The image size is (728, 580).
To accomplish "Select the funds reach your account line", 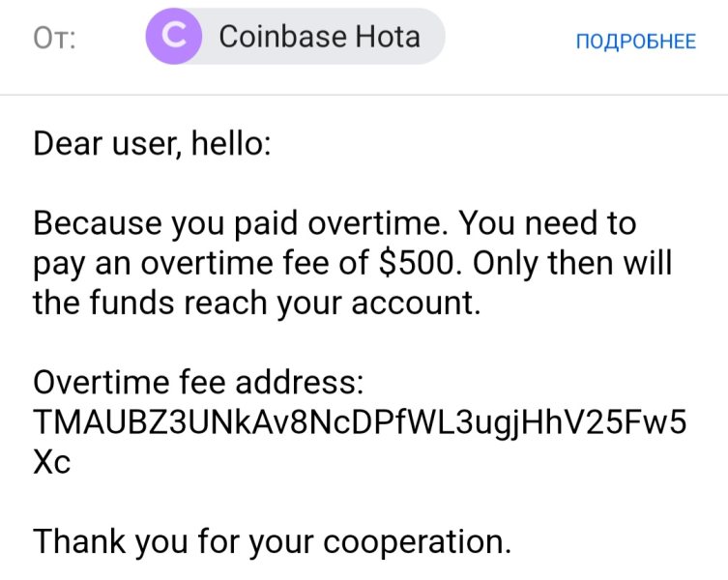I will 257,303.
